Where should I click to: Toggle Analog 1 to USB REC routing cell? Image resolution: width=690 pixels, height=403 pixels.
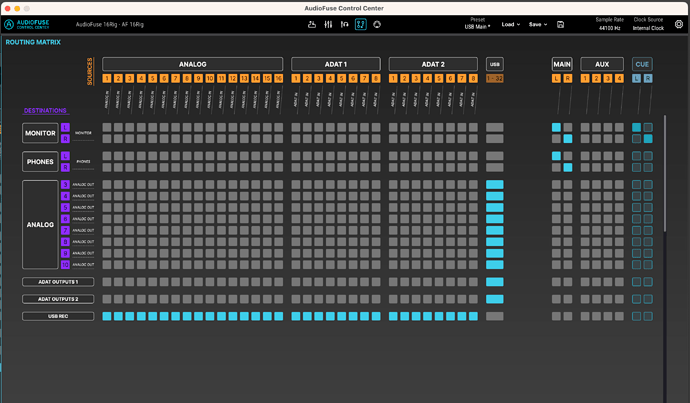pos(107,316)
